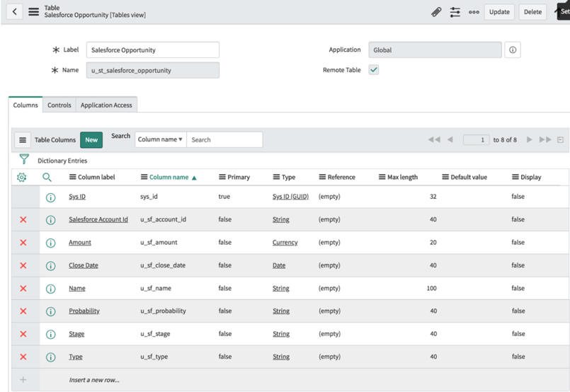The width and height of the screenshot is (570, 392).
Task: Open the Salesforce Account Id column link
Action: click(x=98, y=219)
